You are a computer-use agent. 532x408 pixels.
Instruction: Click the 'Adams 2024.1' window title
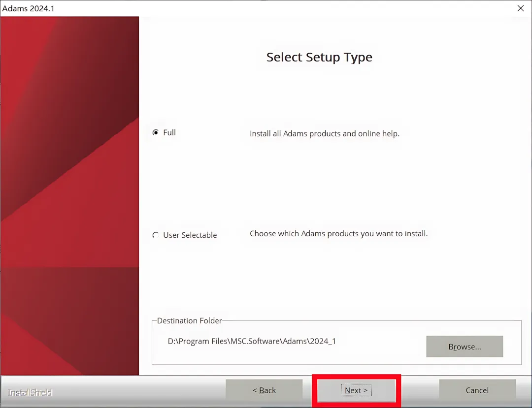tap(29, 8)
